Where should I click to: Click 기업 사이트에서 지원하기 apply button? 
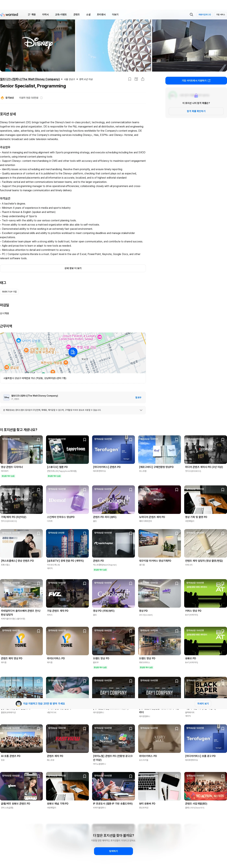pyautogui.click(x=196, y=80)
